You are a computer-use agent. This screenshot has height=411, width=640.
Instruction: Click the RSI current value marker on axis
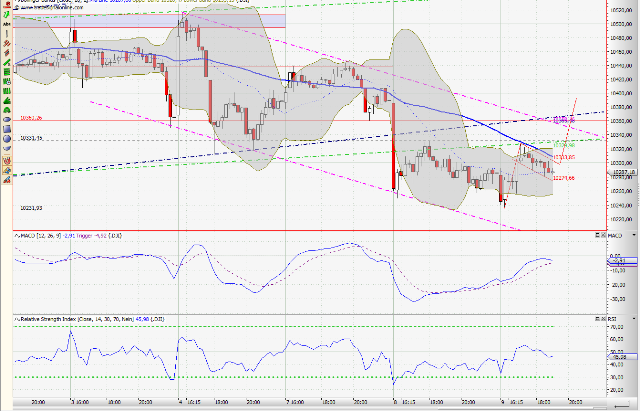click(x=622, y=357)
